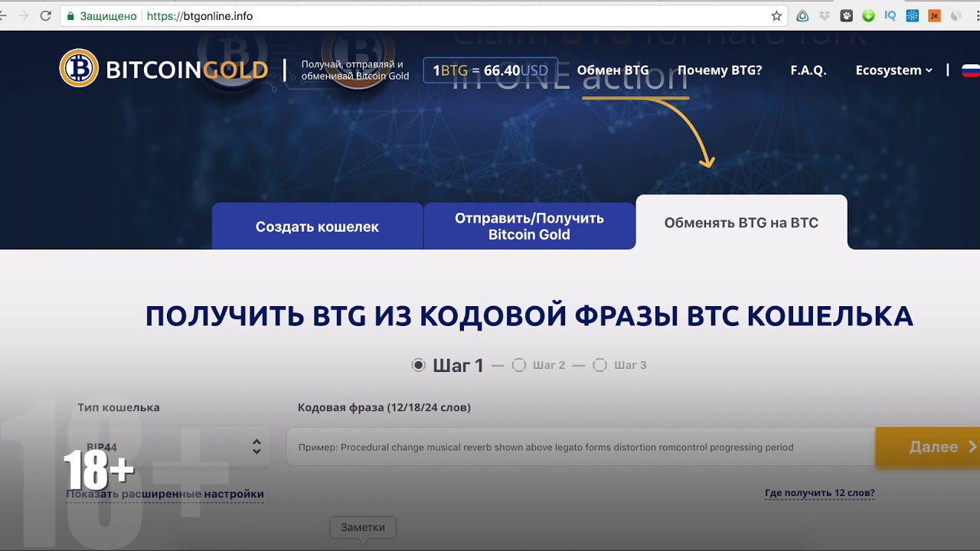The height and width of the screenshot is (551, 980).
Task: Reload the page with the refresh button
Action: point(45,15)
